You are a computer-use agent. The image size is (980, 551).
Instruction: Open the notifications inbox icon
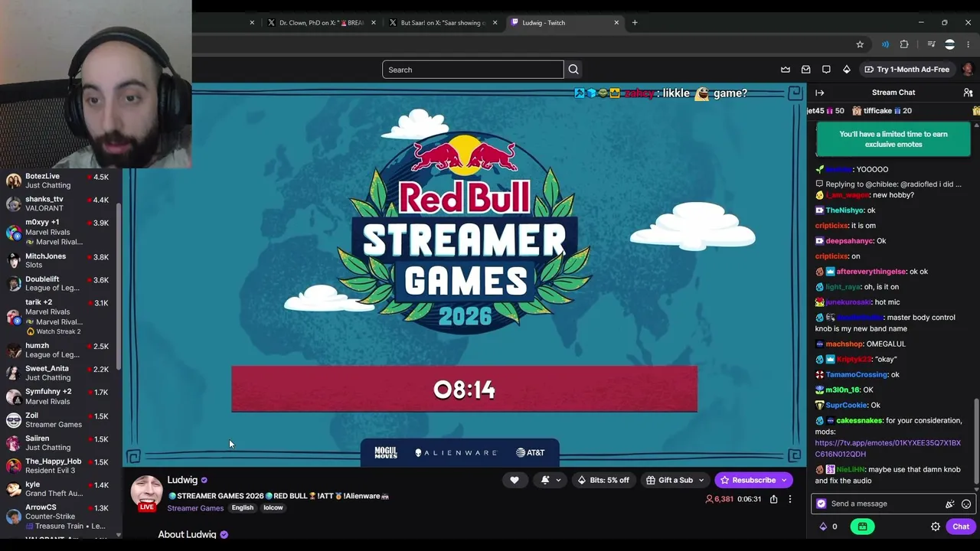(x=805, y=70)
